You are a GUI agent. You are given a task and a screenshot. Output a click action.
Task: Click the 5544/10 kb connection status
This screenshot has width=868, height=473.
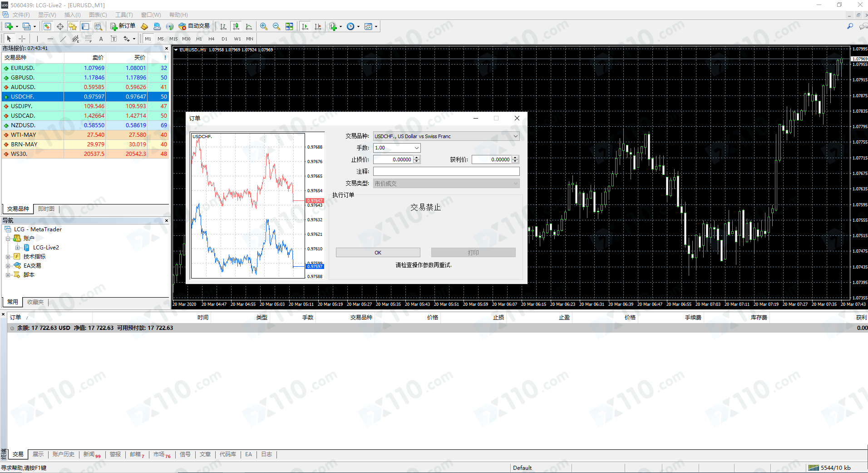click(x=830, y=468)
